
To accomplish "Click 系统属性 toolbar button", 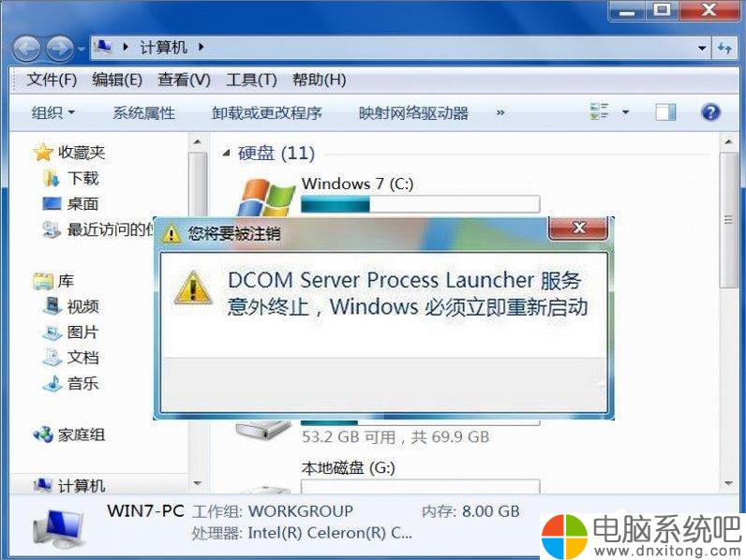I will click(143, 112).
